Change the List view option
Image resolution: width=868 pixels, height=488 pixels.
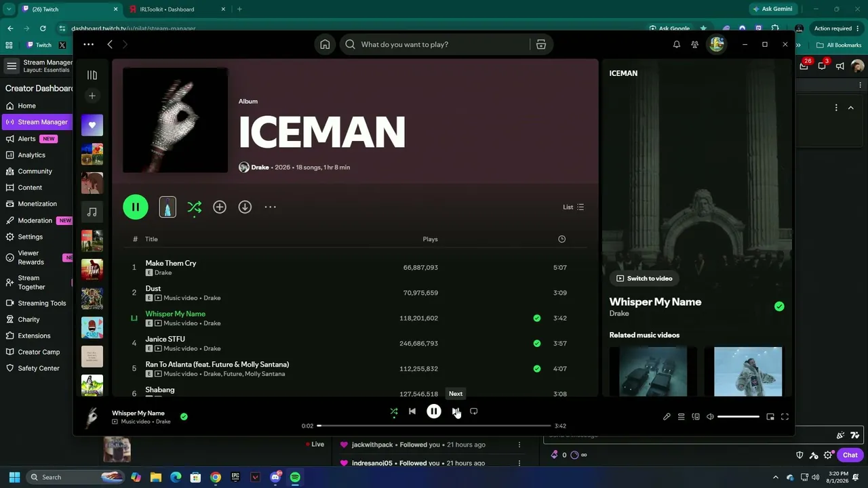click(x=573, y=207)
